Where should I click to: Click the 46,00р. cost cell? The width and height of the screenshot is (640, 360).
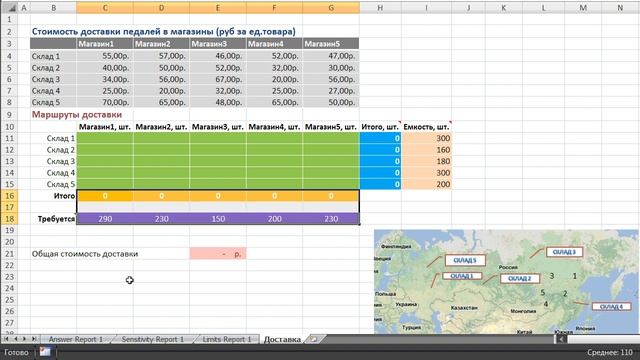pos(218,56)
